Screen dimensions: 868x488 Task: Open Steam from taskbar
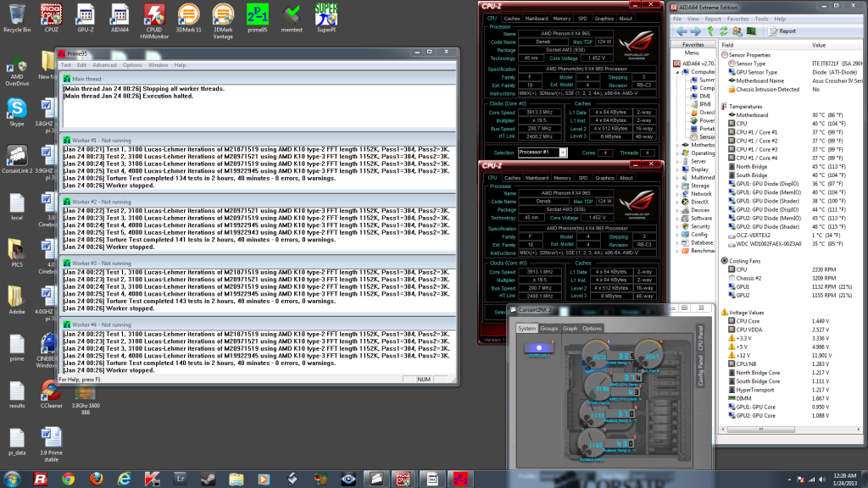209,480
